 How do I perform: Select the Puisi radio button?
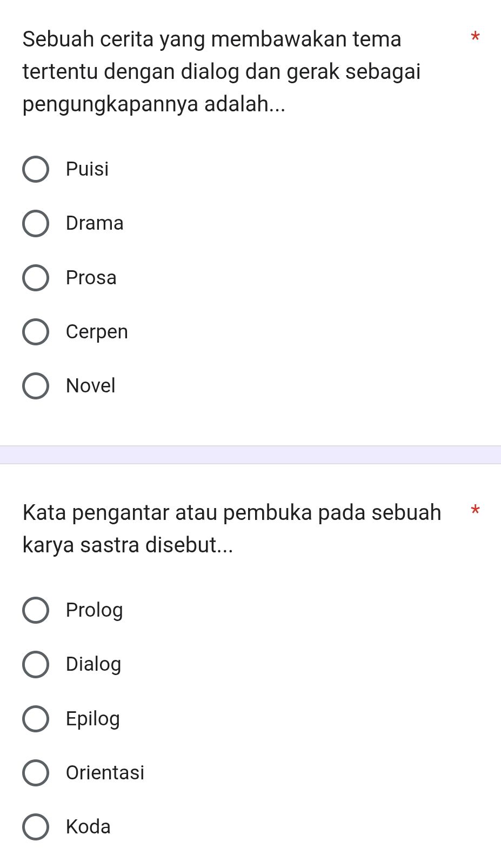36,169
